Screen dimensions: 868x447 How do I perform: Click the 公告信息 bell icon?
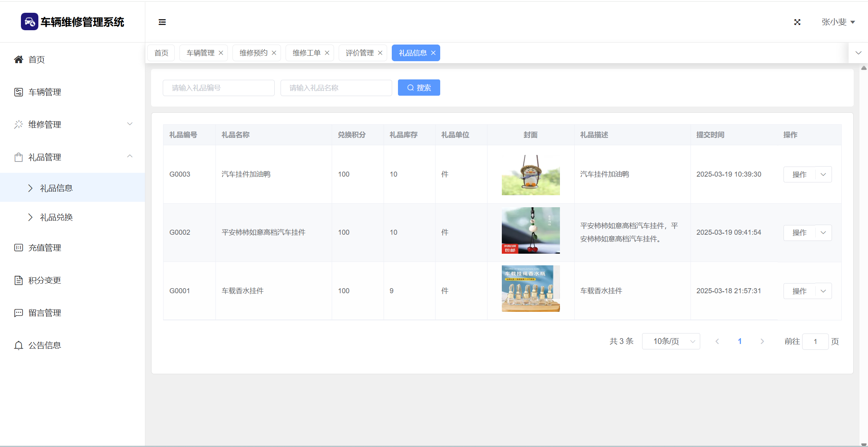18,345
